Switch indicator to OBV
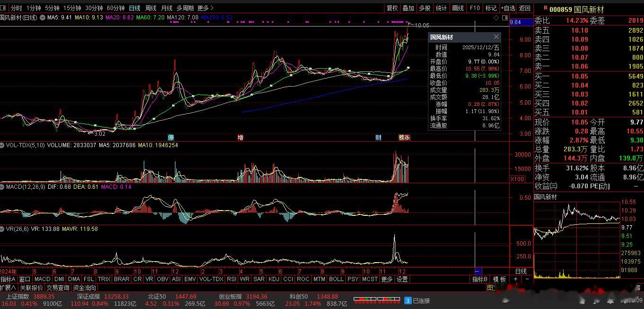The height and width of the screenshot is (309, 644). pos(163,279)
